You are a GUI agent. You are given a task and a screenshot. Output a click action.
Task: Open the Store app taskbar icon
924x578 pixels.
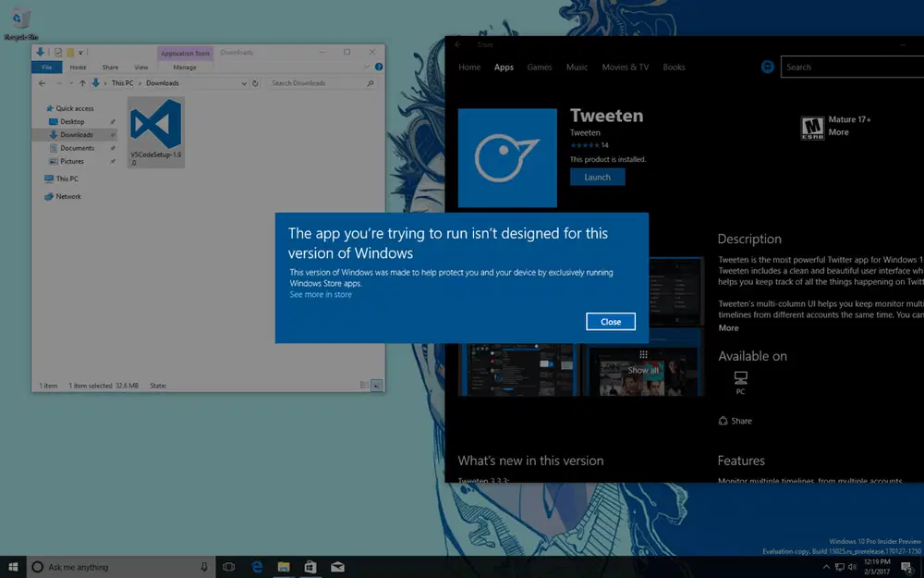[x=310, y=566]
